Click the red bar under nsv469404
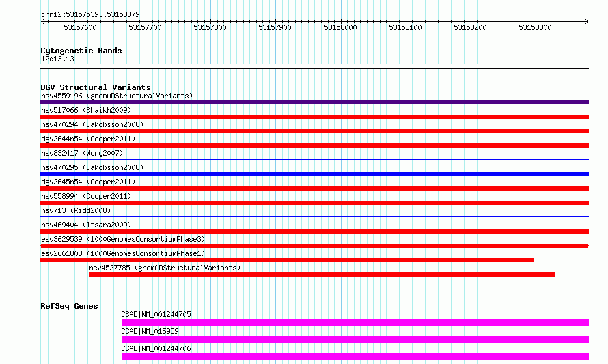The image size is (608, 364). click(x=314, y=232)
